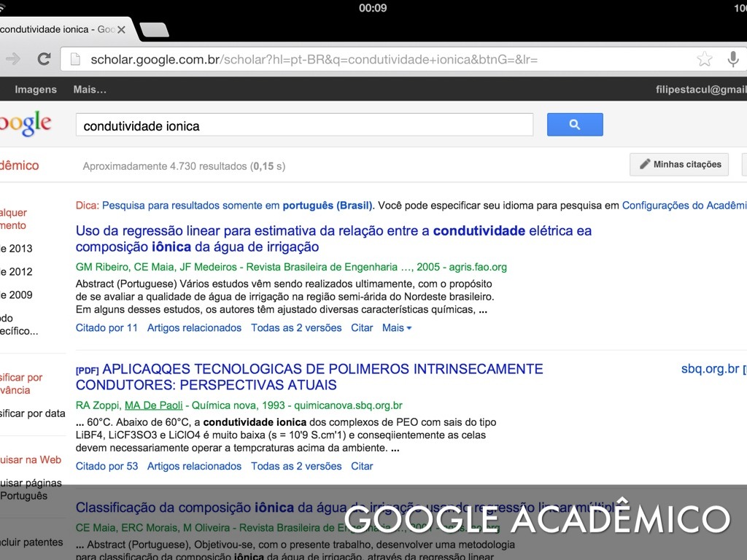
Task: Click Citar under the first result
Action: point(362,328)
